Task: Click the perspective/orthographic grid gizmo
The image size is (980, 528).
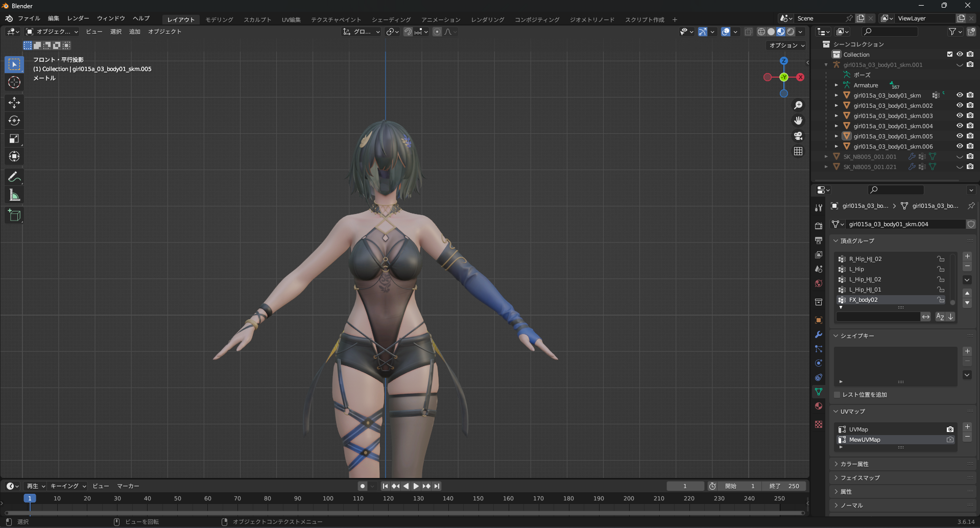Action: click(x=798, y=151)
